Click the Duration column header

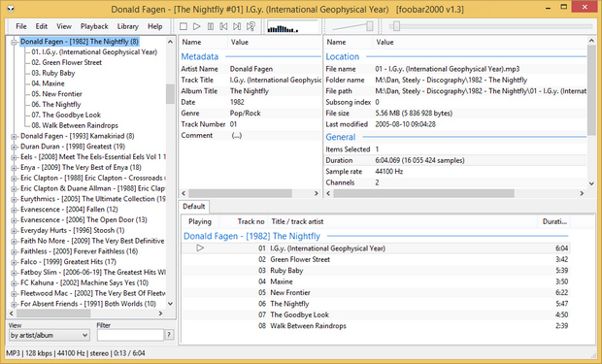(554, 221)
